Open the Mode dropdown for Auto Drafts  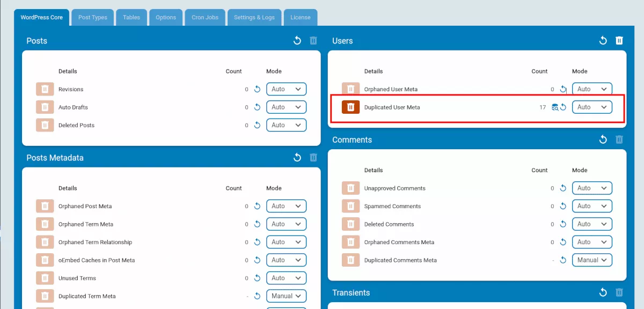286,107
